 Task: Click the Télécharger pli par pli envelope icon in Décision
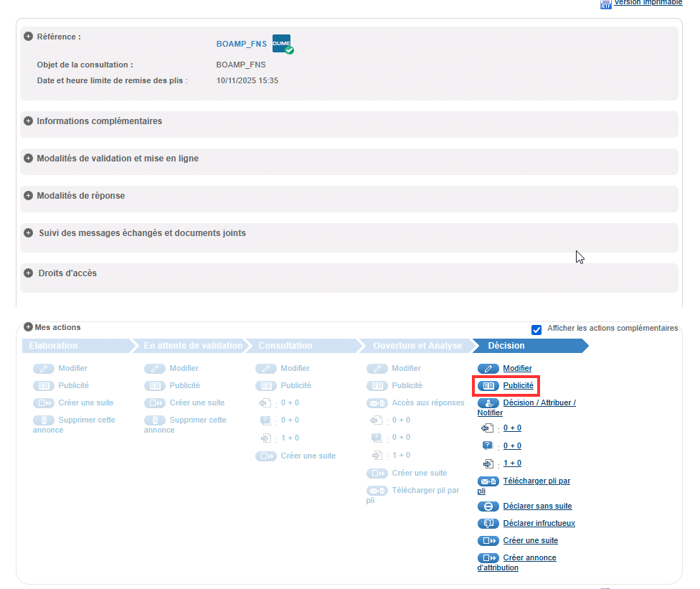(x=488, y=481)
